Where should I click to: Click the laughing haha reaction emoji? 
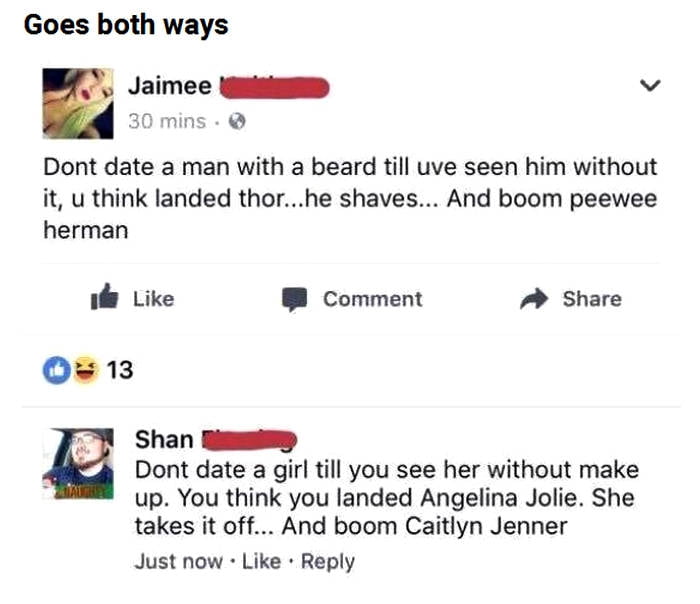click(x=86, y=370)
